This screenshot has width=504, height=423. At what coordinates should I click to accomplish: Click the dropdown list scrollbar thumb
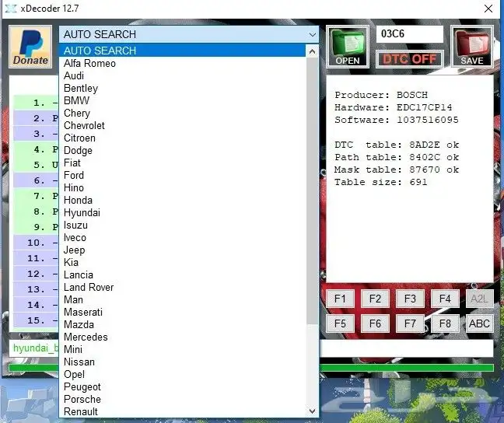click(312, 191)
